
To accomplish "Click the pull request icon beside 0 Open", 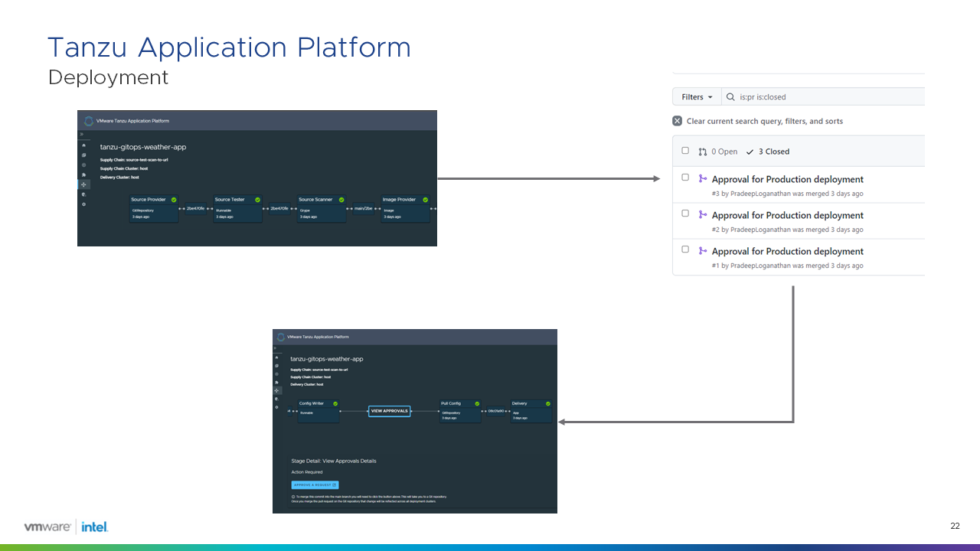I will [x=703, y=152].
